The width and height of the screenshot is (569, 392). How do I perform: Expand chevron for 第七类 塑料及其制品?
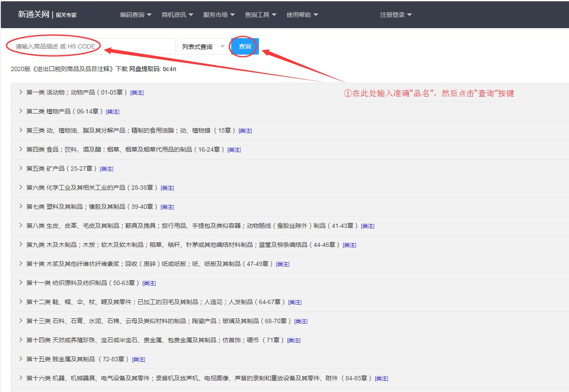point(20,206)
